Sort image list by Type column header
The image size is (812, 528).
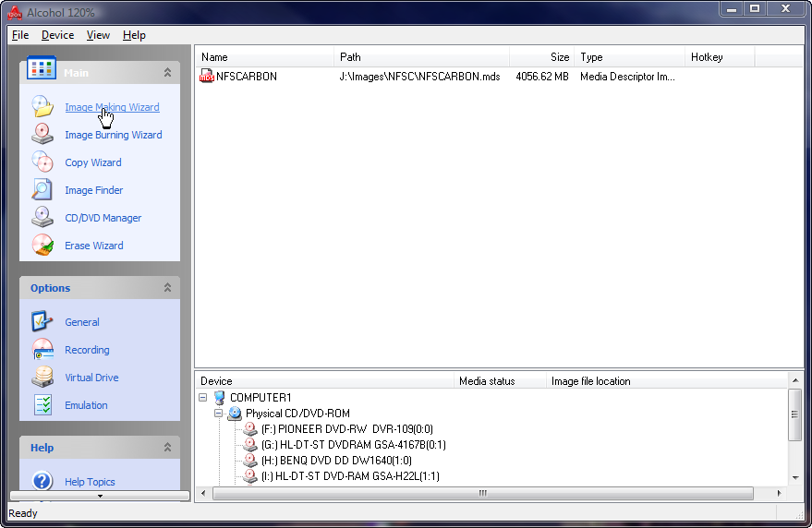pyautogui.click(x=630, y=57)
